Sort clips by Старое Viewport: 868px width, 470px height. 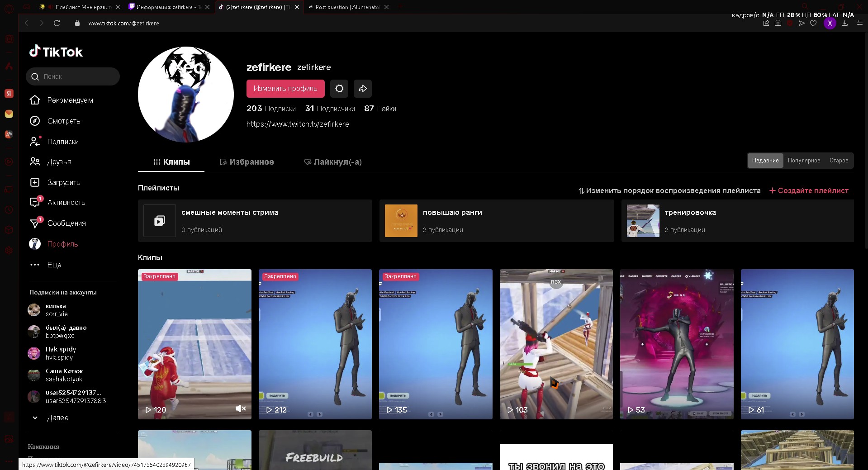(x=839, y=161)
